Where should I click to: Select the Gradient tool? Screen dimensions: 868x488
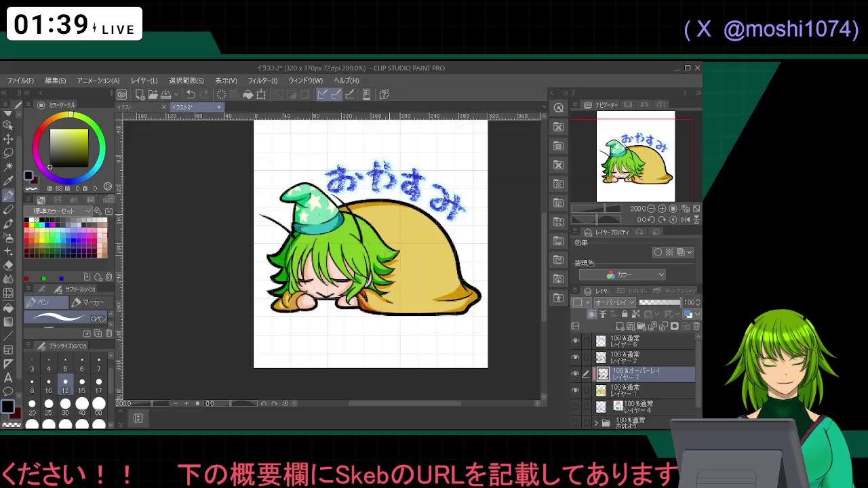pyautogui.click(x=8, y=322)
